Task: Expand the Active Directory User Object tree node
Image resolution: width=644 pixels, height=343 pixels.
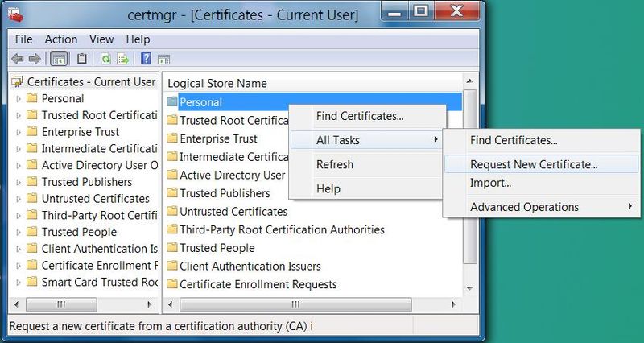Action: tap(19, 166)
